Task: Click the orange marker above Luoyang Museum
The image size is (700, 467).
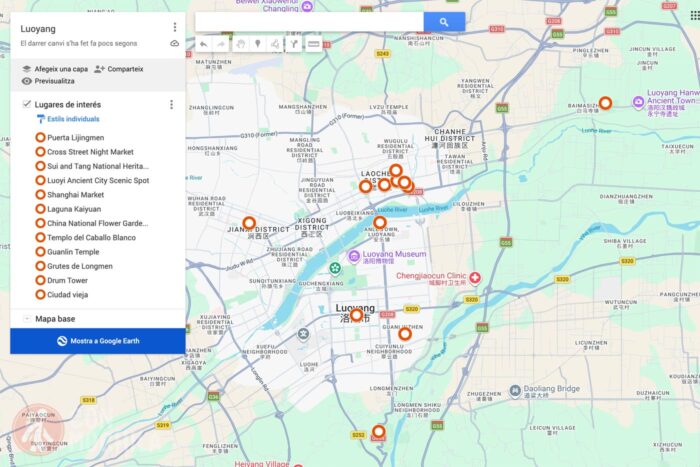Action: pyautogui.click(x=380, y=222)
